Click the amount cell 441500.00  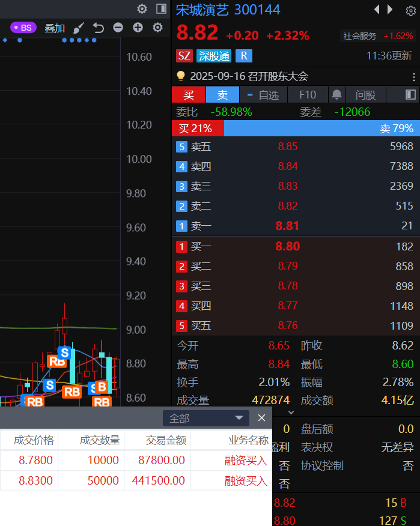tap(158, 481)
